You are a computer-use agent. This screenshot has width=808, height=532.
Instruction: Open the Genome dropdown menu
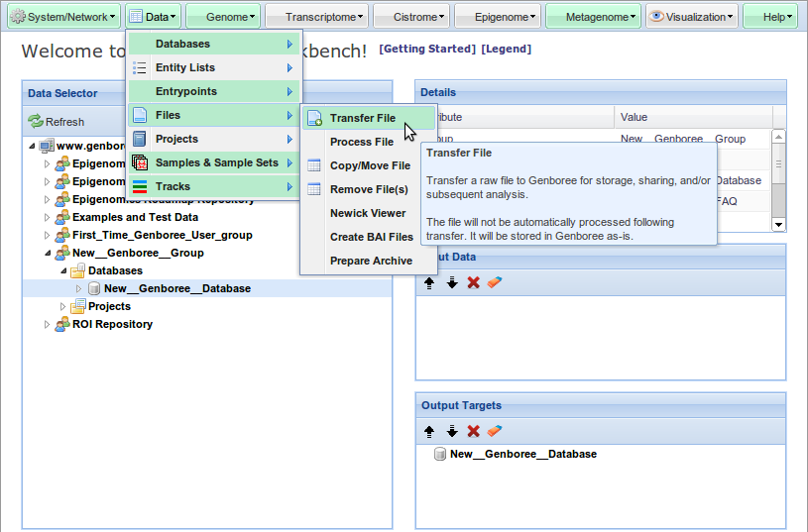(224, 17)
